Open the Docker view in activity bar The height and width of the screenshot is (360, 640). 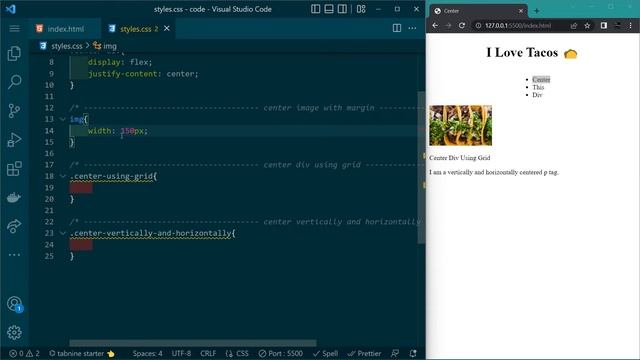14,198
